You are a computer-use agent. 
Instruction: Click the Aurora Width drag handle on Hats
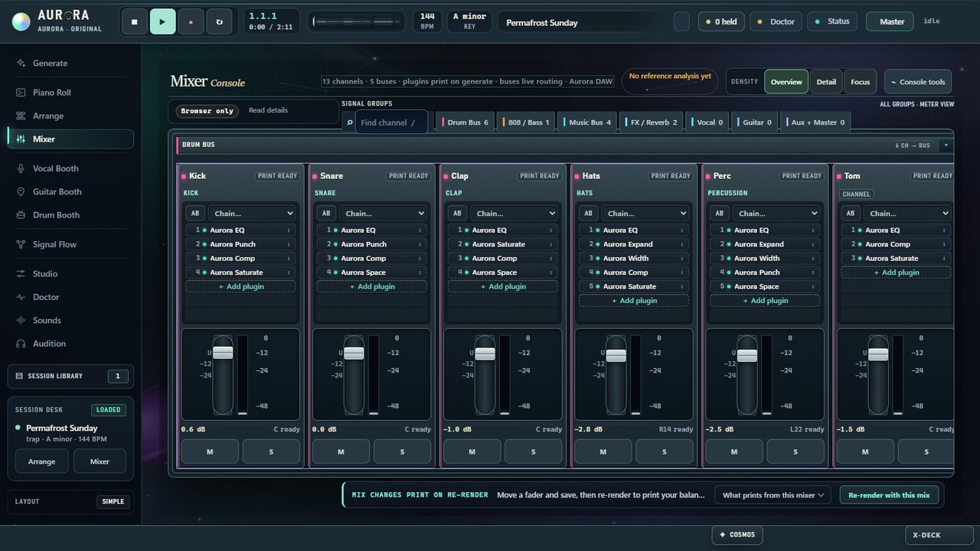[x=681, y=259]
